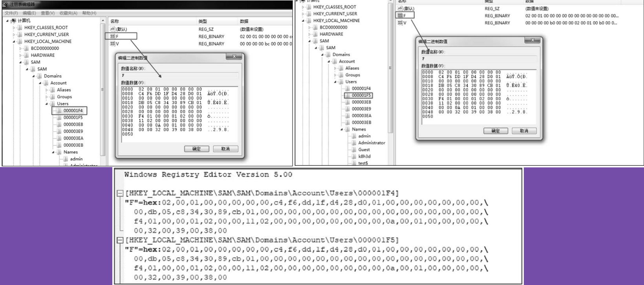Cancel with 取消 in the right edit dialog
This screenshot has width=644, height=285.
[x=524, y=131]
